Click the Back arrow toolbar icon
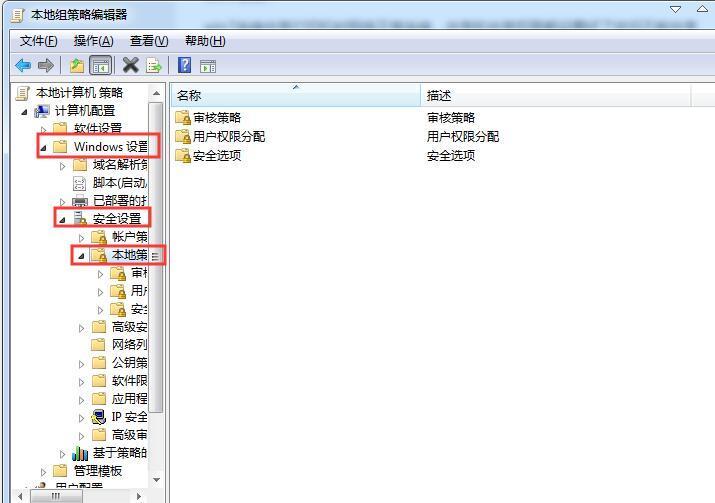The image size is (715, 503). 23,66
